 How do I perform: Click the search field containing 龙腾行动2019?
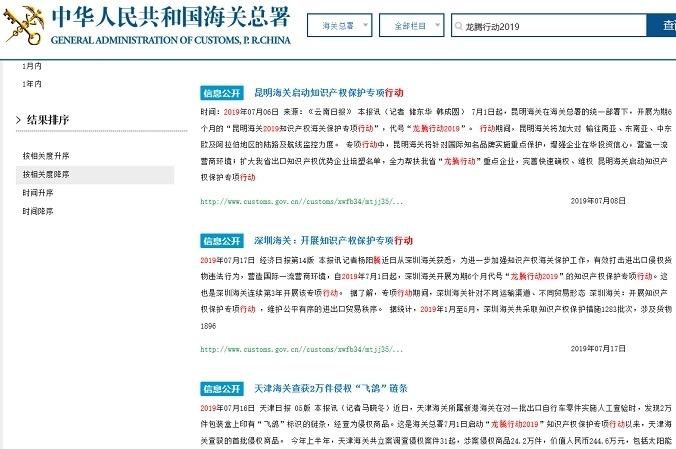tap(549, 26)
